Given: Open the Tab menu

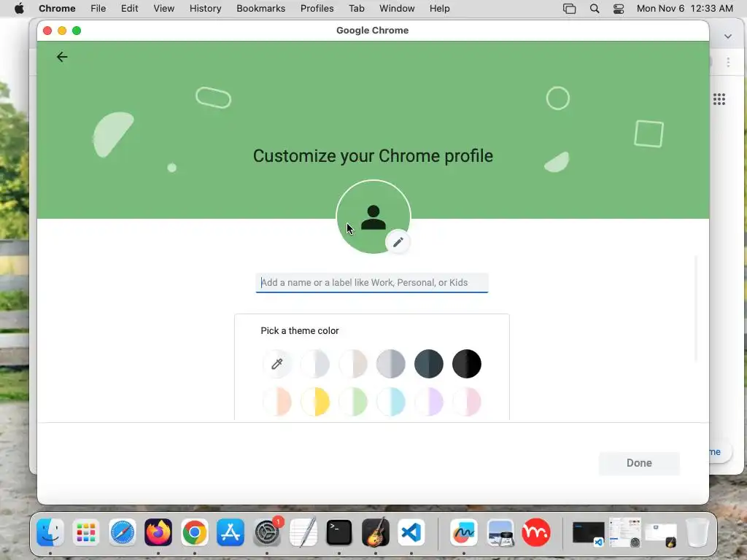Looking at the screenshot, I should point(356,9).
